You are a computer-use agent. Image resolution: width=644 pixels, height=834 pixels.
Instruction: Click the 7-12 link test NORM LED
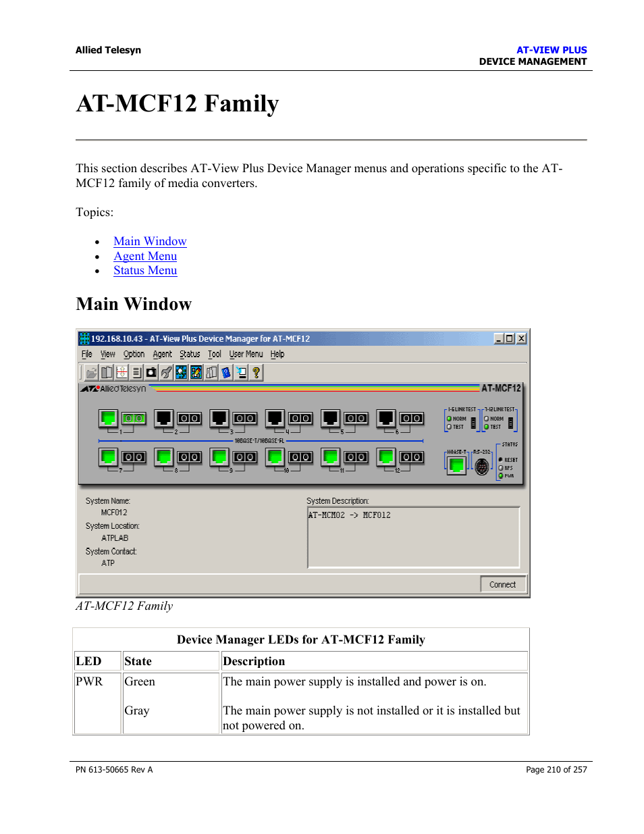click(486, 419)
